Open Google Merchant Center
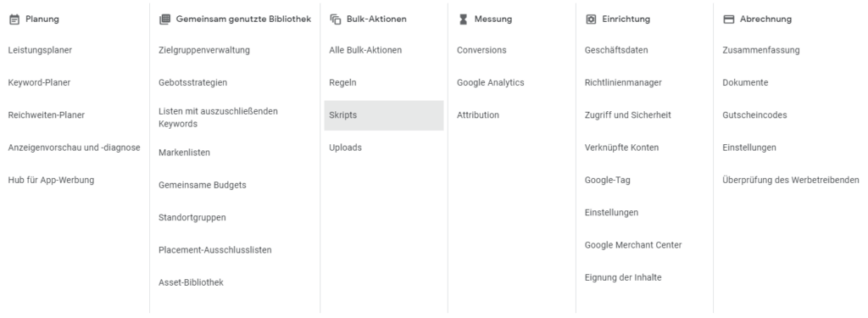Image resolution: width=868 pixels, height=318 pixels. tap(633, 245)
